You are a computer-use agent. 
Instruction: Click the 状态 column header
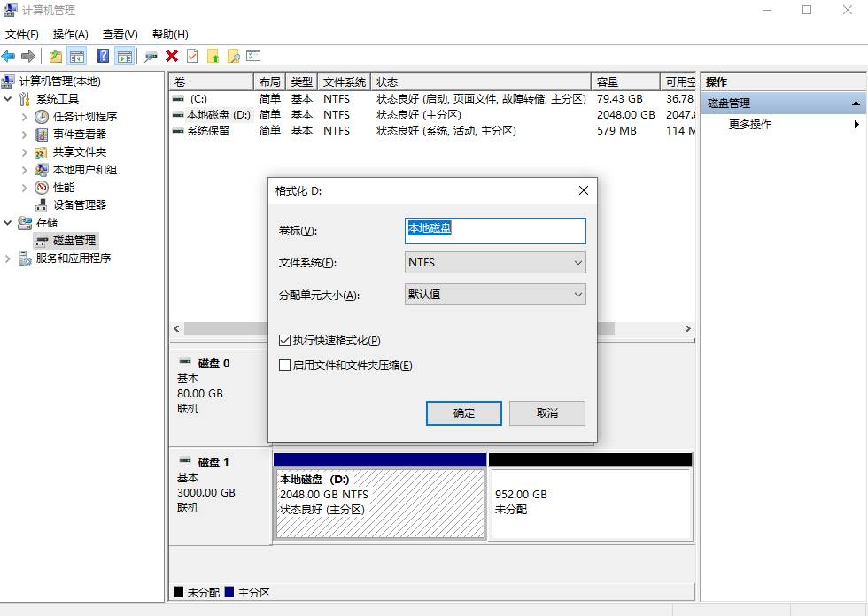[480, 81]
